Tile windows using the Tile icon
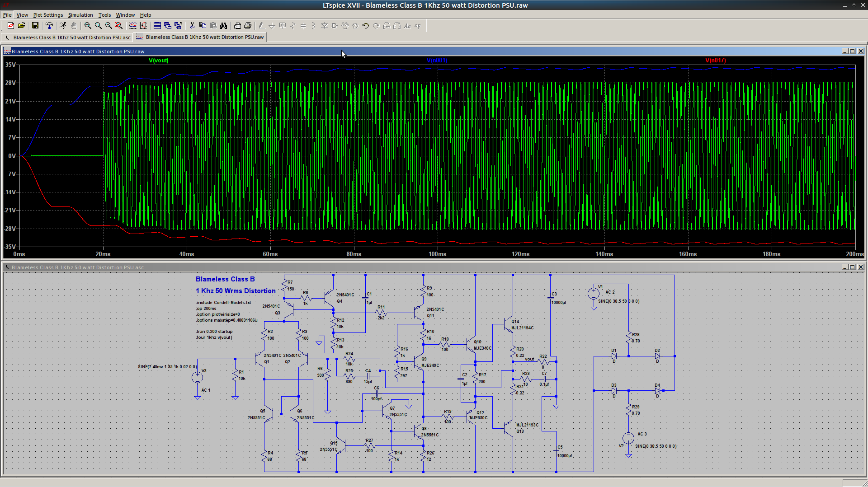 pos(157,26)
